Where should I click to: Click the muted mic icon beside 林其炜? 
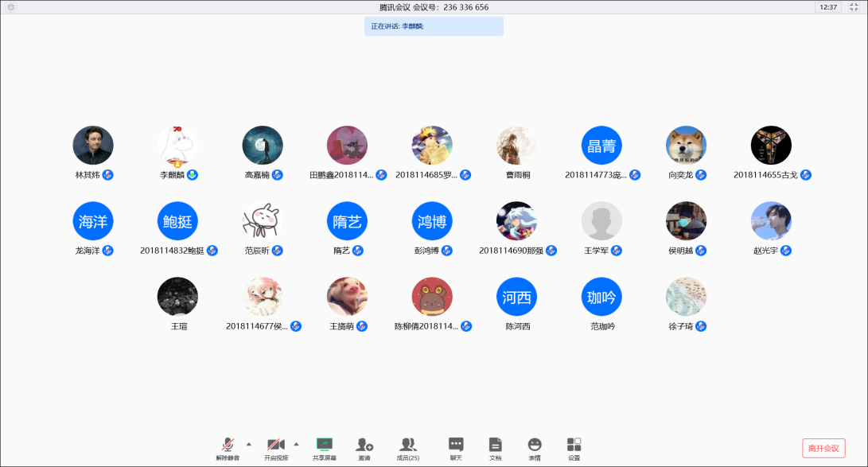click(108, 175)
